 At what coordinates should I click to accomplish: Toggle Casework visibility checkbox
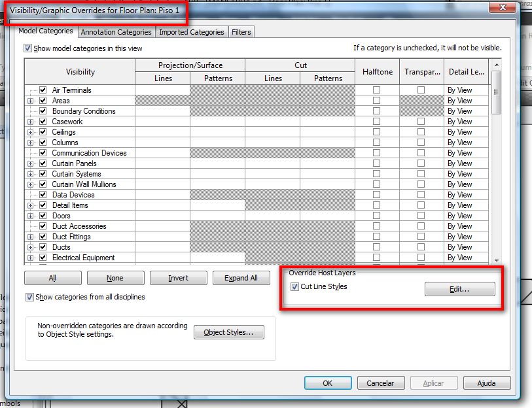(x=43, y=122)
